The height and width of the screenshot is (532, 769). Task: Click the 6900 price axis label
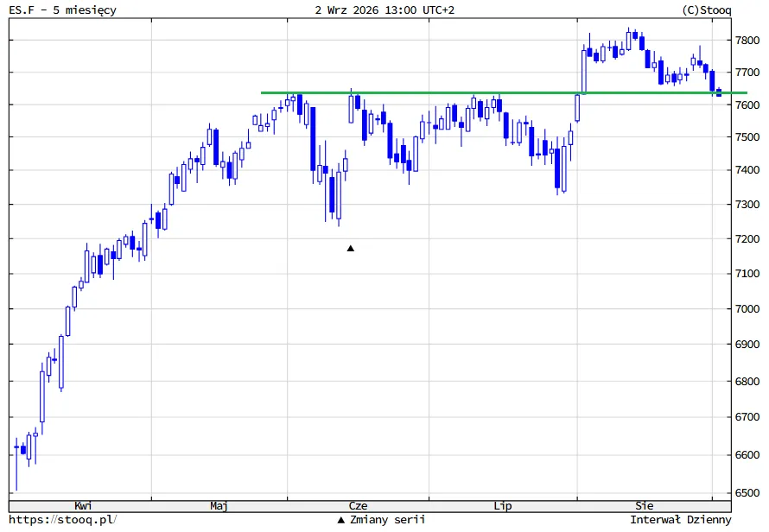coord(747,345)
